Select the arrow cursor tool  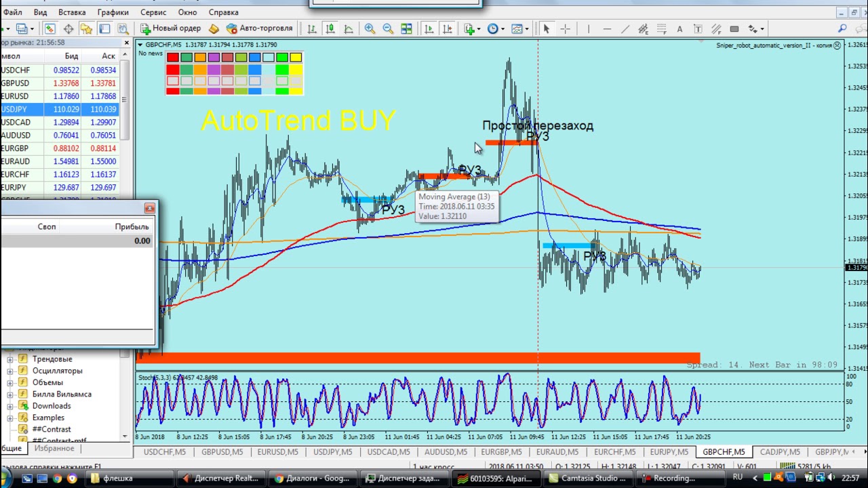pos(547,28)
